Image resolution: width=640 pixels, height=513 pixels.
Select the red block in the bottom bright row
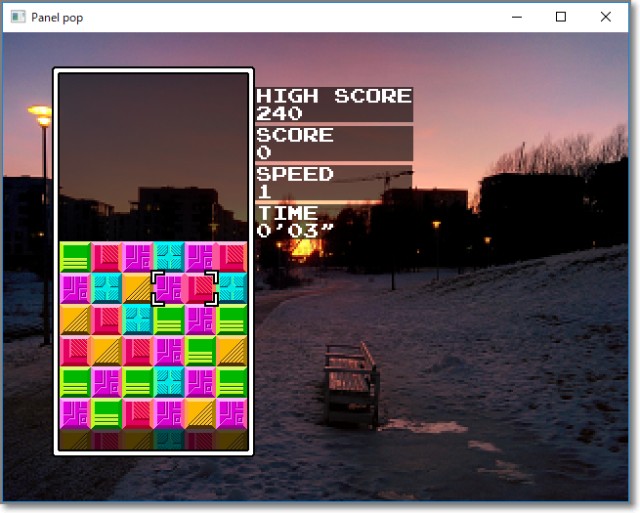coord(138,412)
